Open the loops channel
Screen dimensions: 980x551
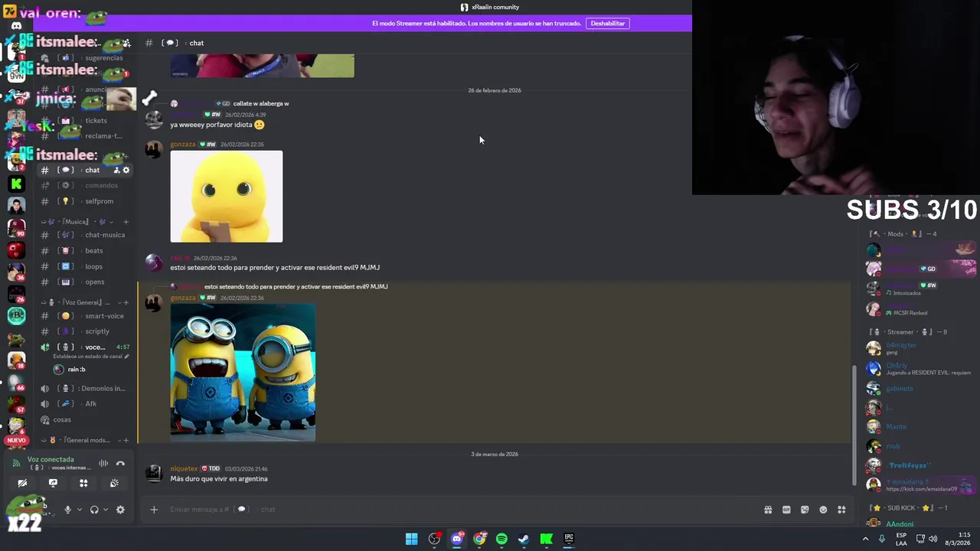click(87, 266)
